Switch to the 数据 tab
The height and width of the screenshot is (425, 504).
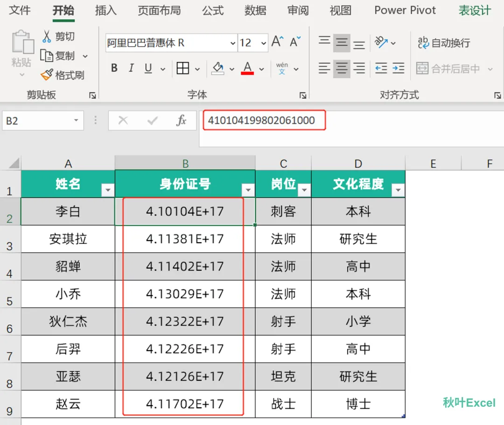[x=255, y=10]
